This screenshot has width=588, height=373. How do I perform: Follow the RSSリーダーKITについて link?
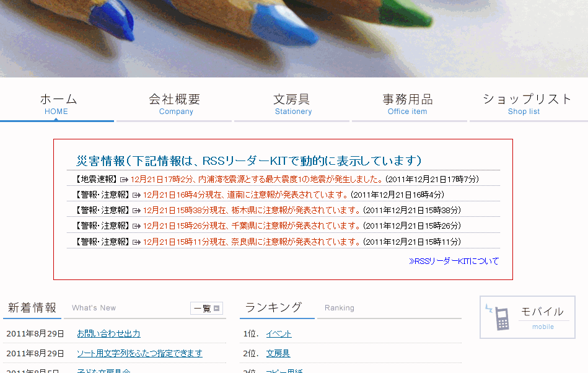(x=454, y=261)
